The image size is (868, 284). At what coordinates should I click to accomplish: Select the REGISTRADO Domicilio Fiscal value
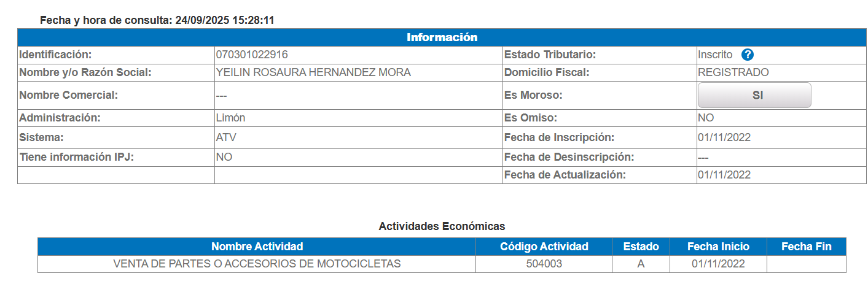[x=733, y=72]
